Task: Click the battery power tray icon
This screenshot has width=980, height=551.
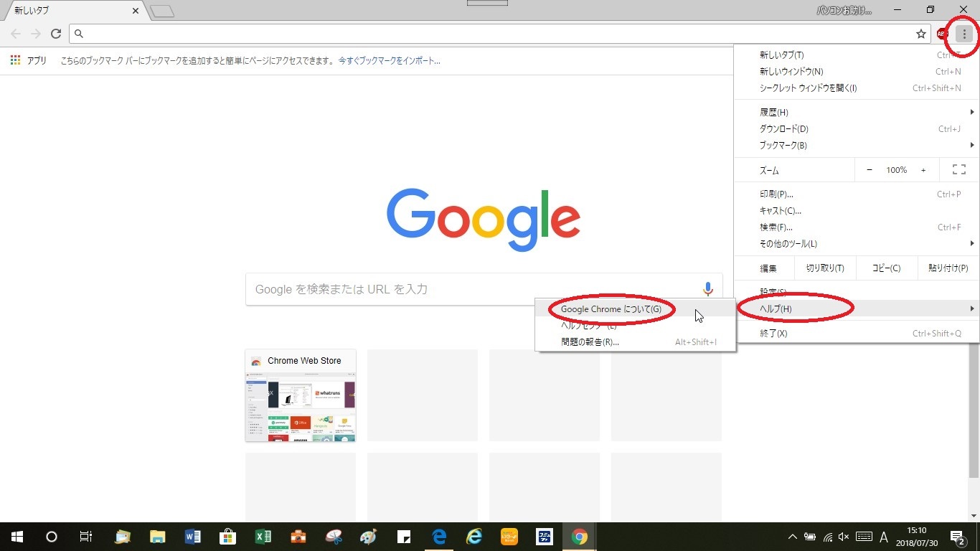Action: (810, 537)
